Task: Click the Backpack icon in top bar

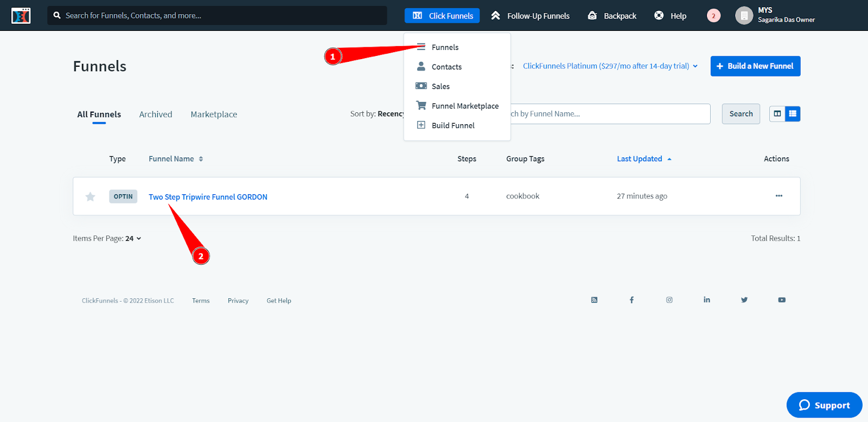Action: click(592, 16)
